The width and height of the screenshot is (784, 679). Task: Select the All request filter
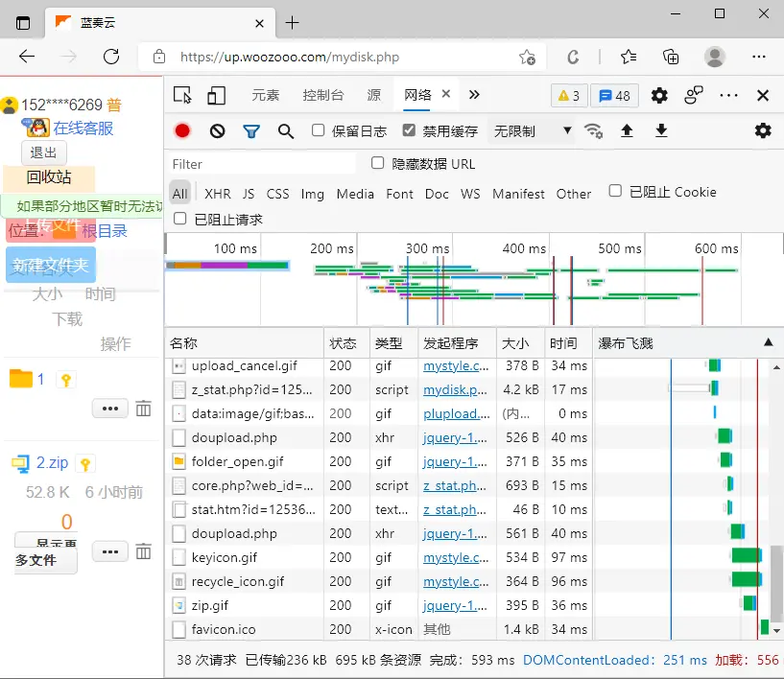point(180,194)
